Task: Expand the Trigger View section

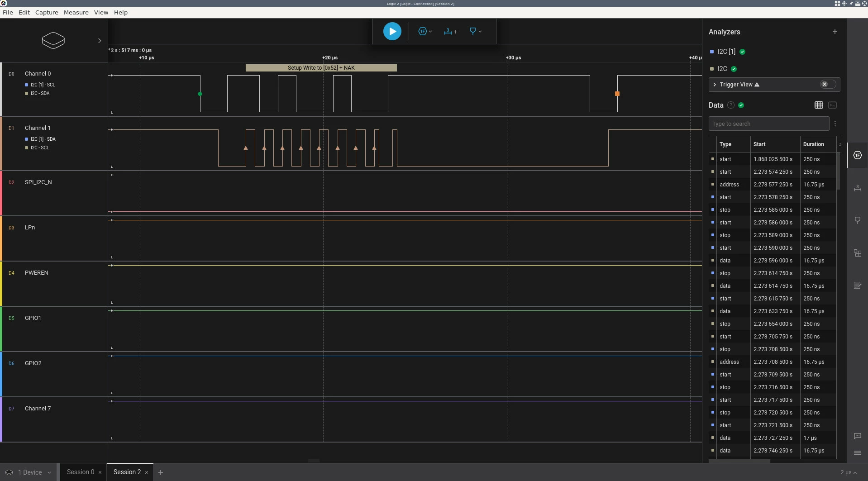Action: coord(715,85)
